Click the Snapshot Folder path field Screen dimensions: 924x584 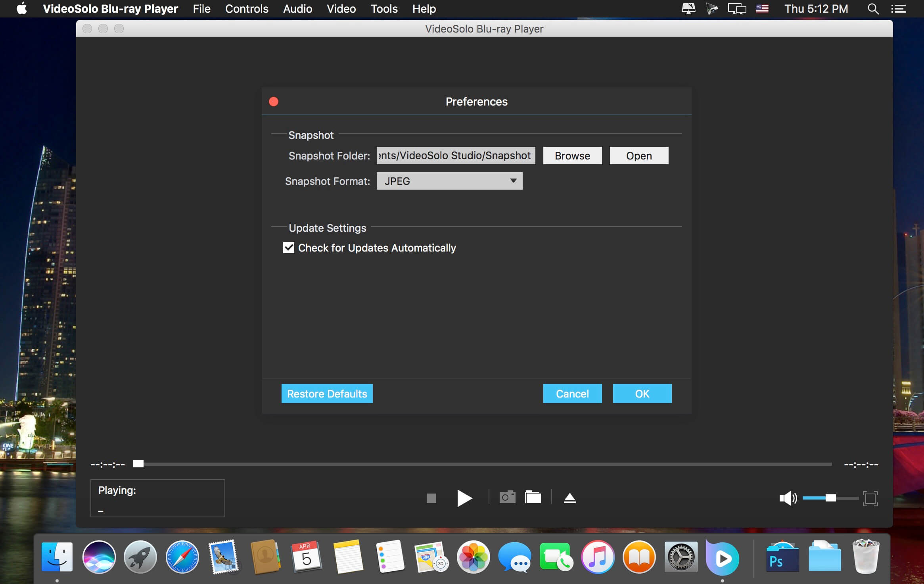tap(455, 156)
